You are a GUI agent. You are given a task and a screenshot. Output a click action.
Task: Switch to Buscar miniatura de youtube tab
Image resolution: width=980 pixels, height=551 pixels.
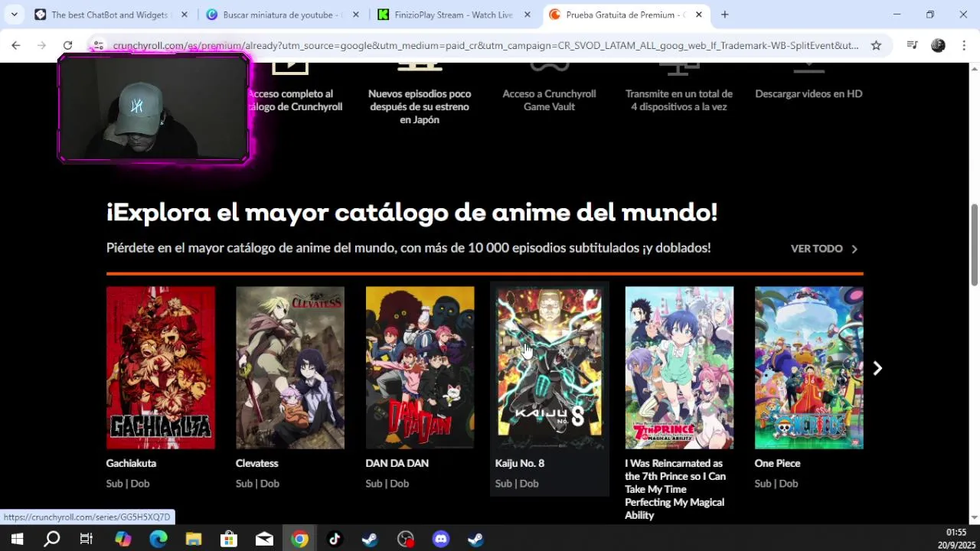pos(282,15)
